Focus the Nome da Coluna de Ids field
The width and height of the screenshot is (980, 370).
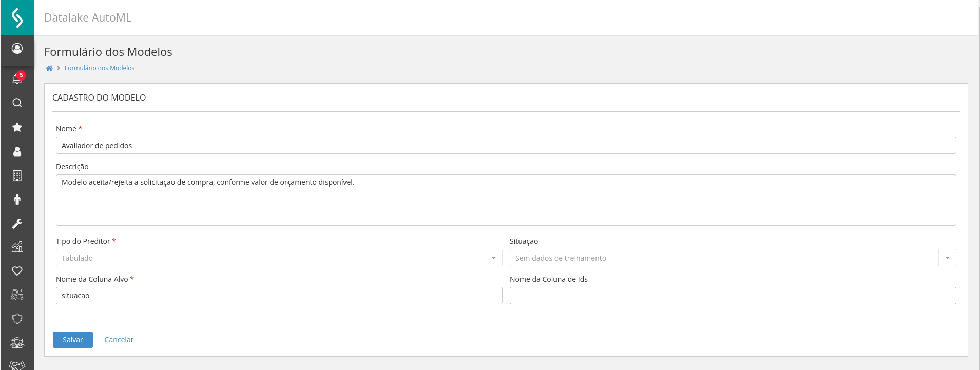733,296
